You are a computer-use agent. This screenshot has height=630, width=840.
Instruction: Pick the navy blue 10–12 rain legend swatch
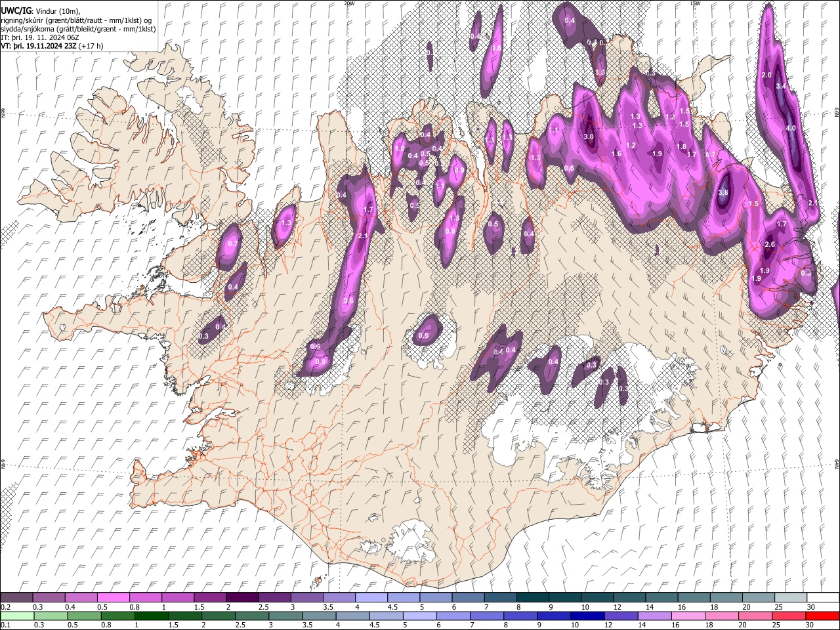click(x=587, y=616)
